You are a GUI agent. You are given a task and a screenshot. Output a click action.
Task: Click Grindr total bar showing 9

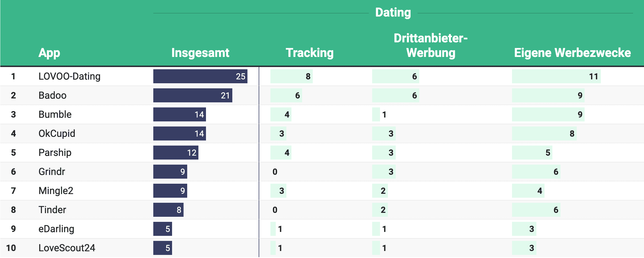coord(170,172)
